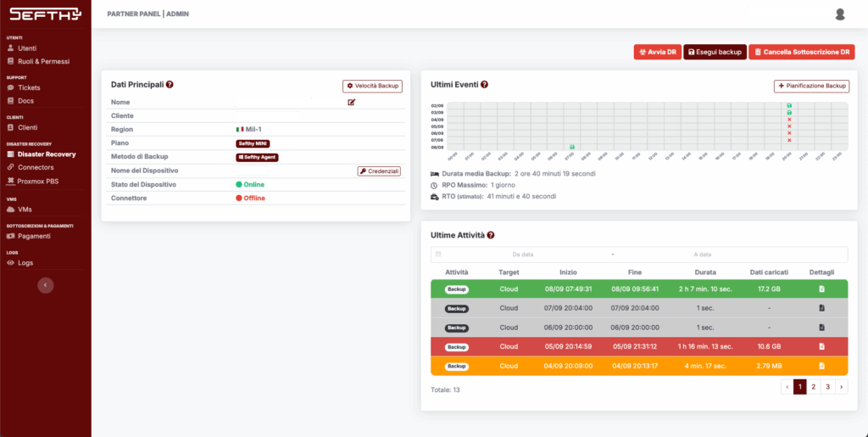868x437 pixels.
Task: Open Ruoli & Permessi section
Action: click(43, 61)
